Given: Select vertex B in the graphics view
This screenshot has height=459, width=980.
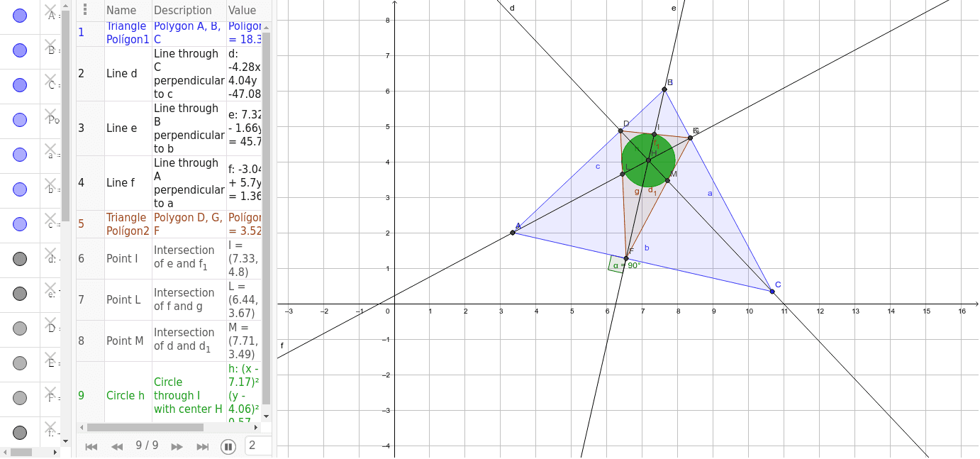Looking at the screenshot, I should [664, 89].
